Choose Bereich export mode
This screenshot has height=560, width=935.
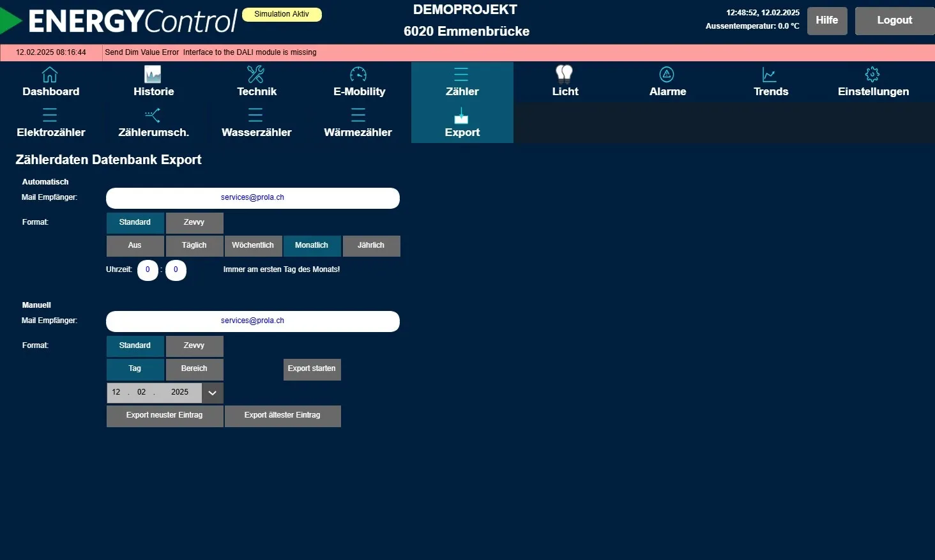click(x=194, y=369)
